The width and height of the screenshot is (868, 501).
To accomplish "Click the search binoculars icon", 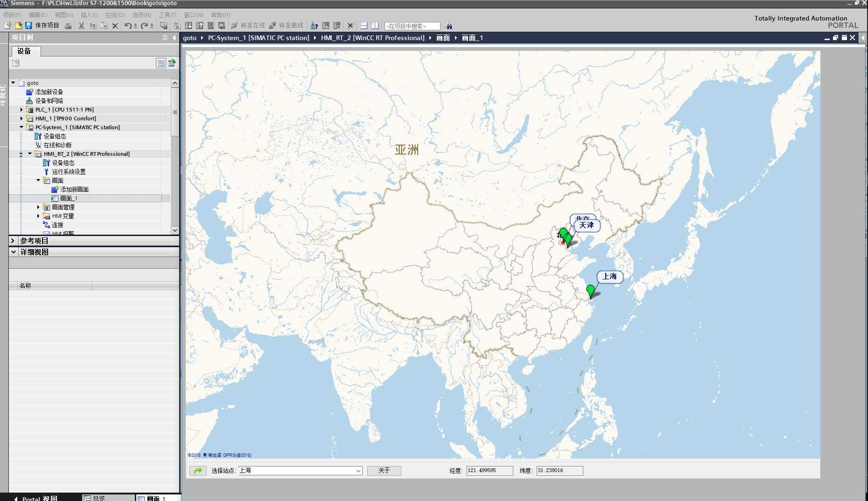I will pos(448,26).
